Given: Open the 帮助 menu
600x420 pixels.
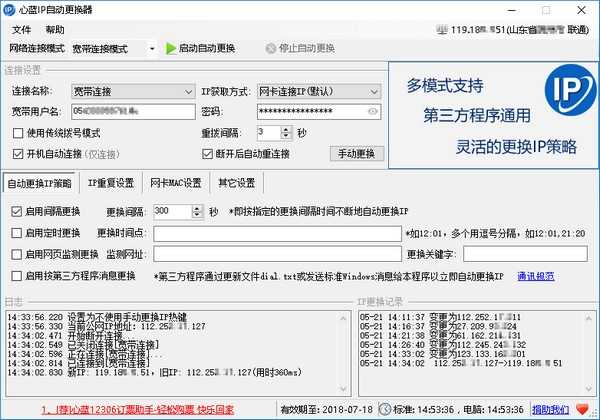Looking at the screenshot, I should [55, 30].
